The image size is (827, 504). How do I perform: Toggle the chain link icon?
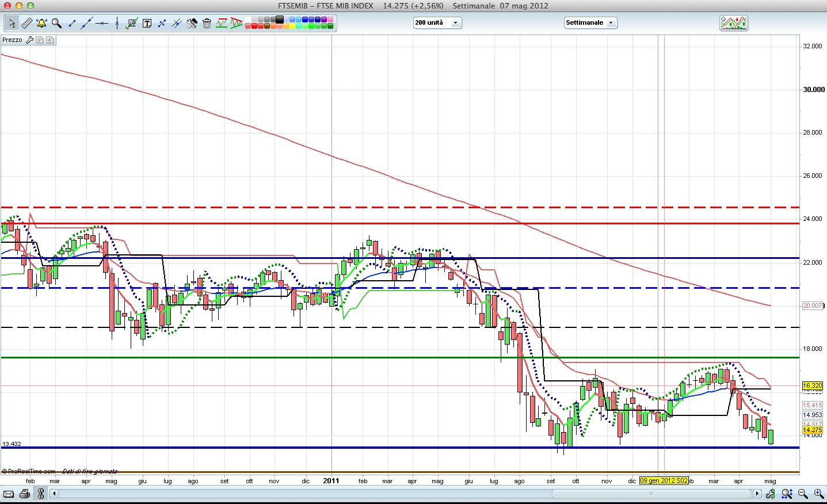click(40, 494)
